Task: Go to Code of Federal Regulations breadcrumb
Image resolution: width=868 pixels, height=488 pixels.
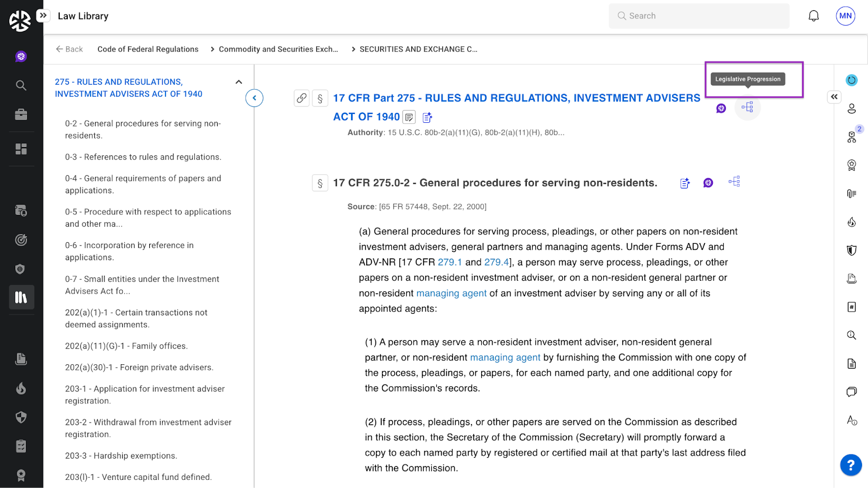Action: point(148,49)
